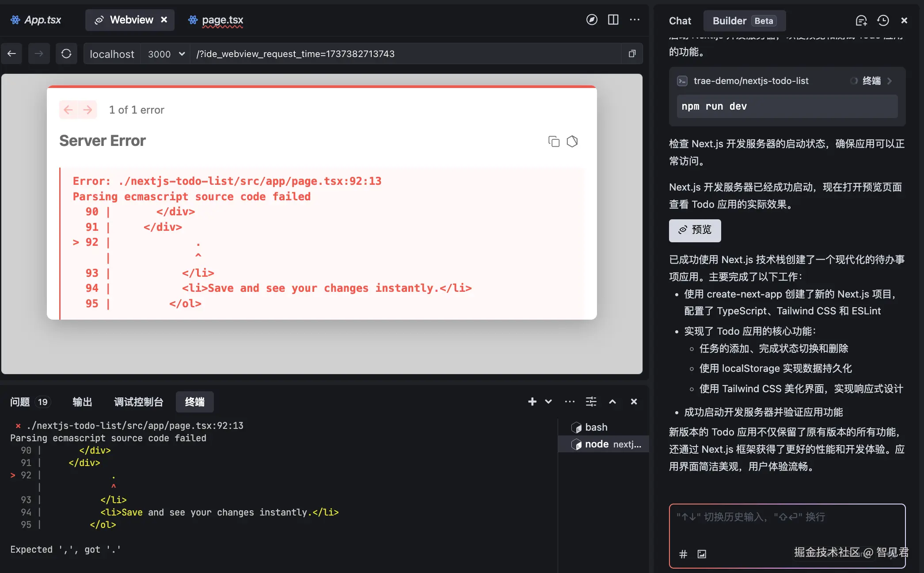Switch to the page.tsx editor tab

click(222, 20)
